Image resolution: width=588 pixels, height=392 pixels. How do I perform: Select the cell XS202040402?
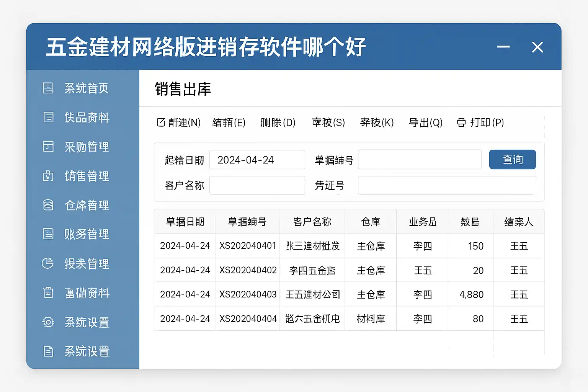click(248, 270)
